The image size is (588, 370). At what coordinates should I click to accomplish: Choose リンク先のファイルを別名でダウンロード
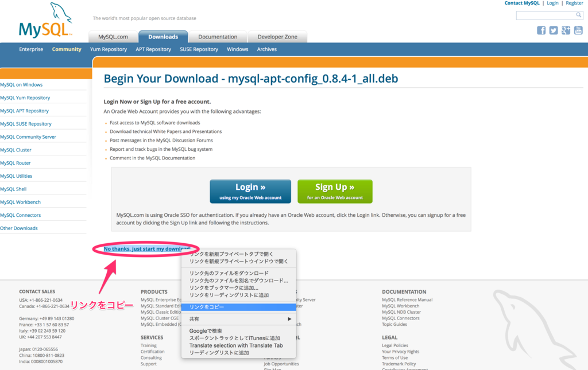point(238,281)
